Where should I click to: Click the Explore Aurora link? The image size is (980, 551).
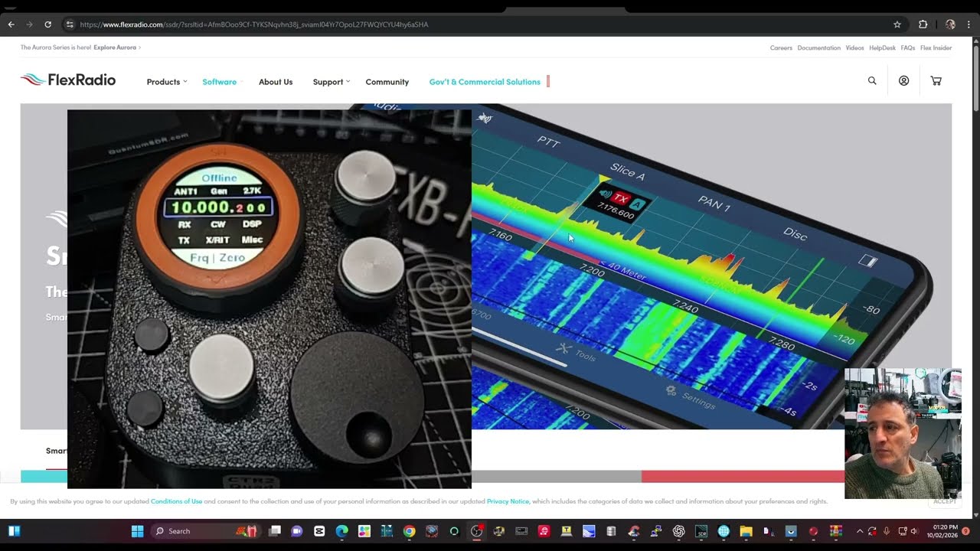click(x=117, y=47)
